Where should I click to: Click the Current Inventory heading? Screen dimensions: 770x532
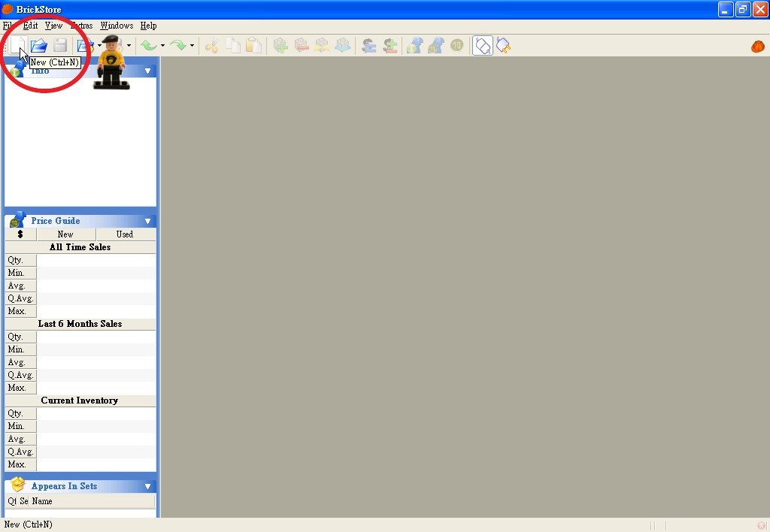coord(80,400)
